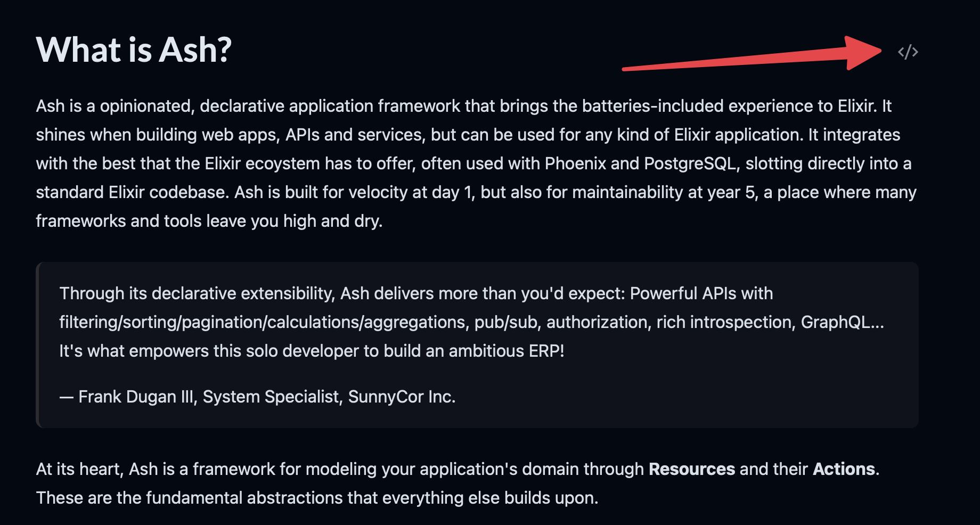980x525 pixels.
Task: Click the bold "Actions" term
Action: (x=844, y=469)
